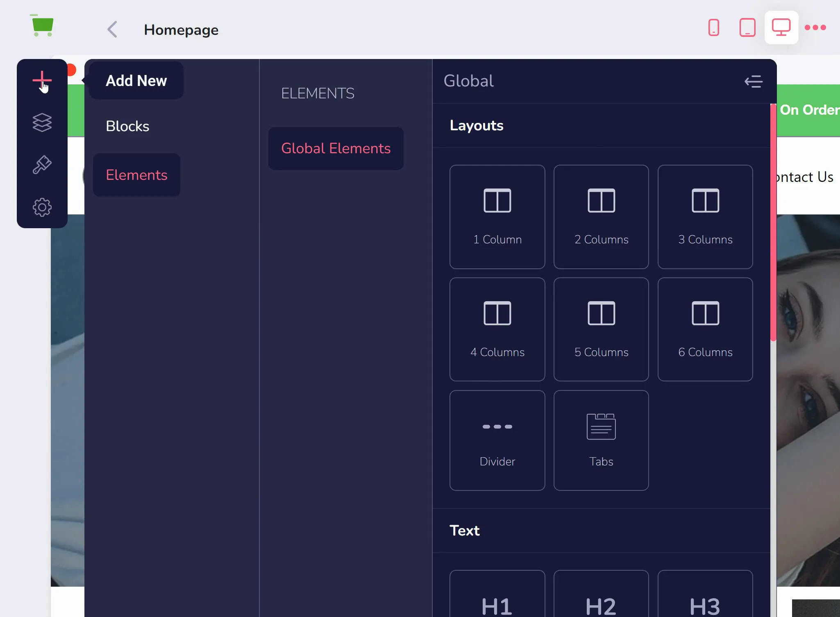
Task: Insert the Tabs element
Action: tap(601, 440)
